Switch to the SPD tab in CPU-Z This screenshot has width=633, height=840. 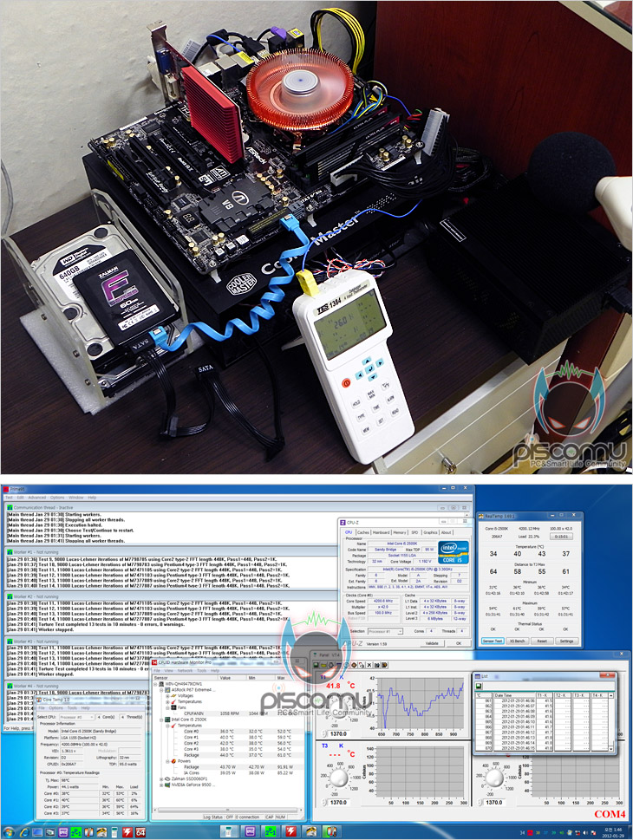pyautogui.click(x=414, y=532)
